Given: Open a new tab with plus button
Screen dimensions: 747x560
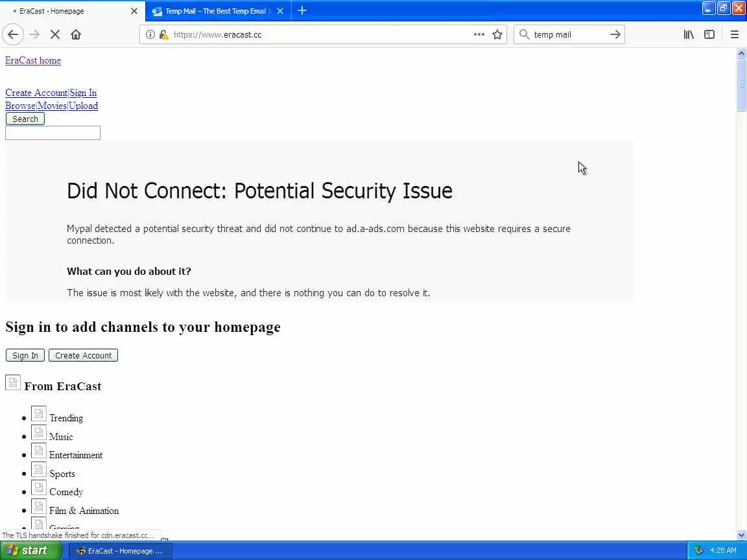Looking at the screenshot, I should pyautogui.click(x=302, y=10).
